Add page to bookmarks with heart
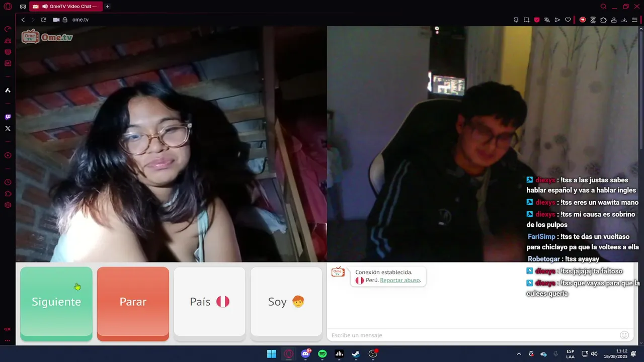644x362 pixels. (568, 20)
